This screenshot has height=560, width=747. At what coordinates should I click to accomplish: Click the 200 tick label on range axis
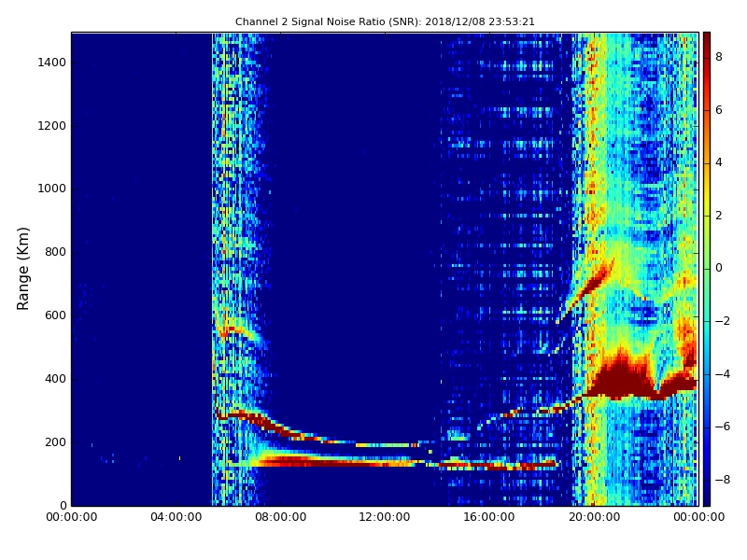pyautogui.click(x=55, y=441)
